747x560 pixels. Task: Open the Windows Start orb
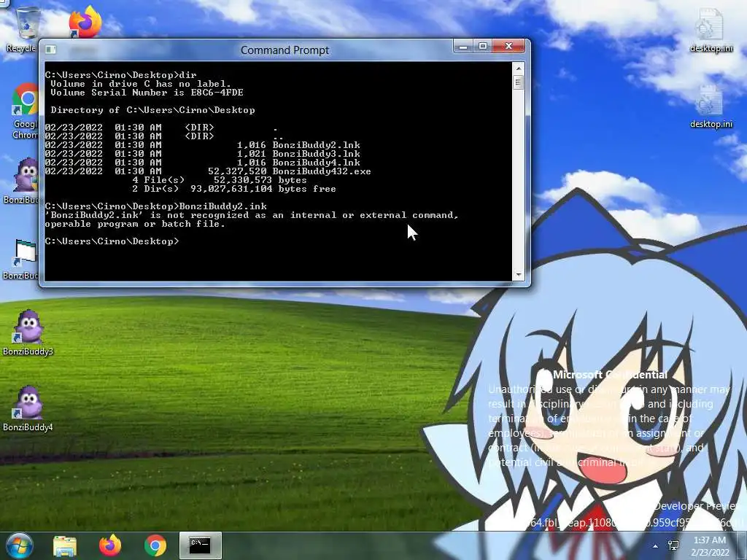tap(19, 545)
